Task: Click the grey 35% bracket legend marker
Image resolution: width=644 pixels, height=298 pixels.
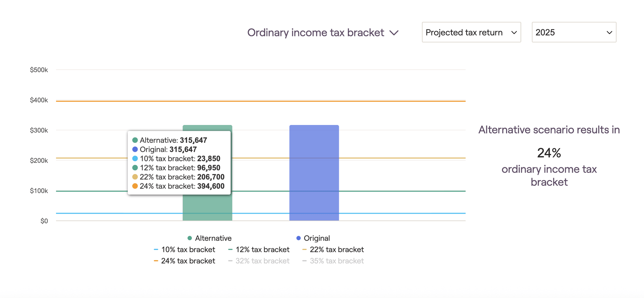Action: tap(305, 261)
